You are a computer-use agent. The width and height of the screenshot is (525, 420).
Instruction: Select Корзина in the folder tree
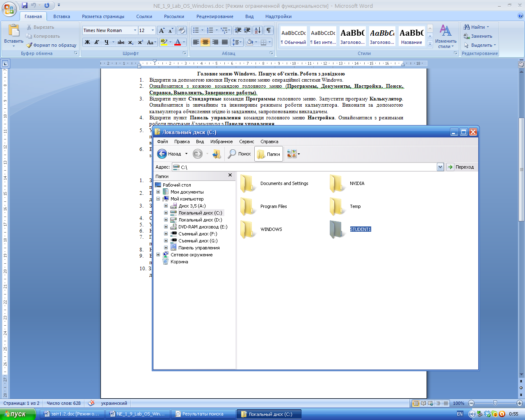175,262
